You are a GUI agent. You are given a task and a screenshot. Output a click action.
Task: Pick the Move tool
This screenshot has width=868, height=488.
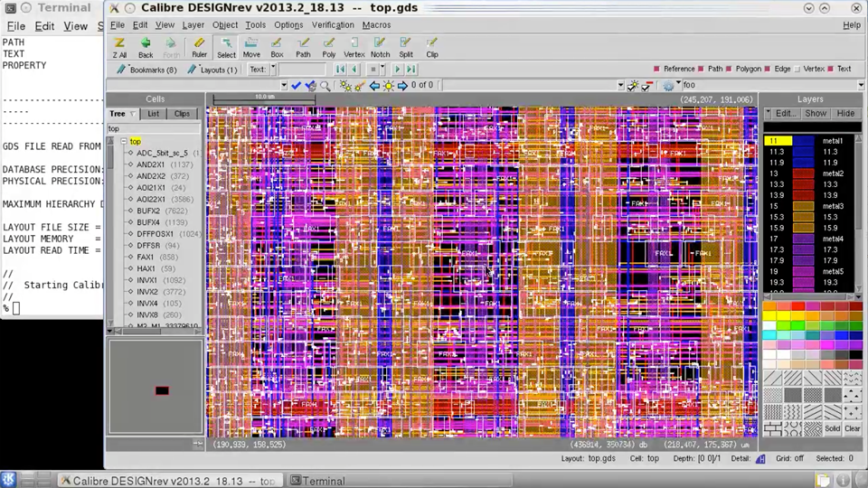point(251,48)
